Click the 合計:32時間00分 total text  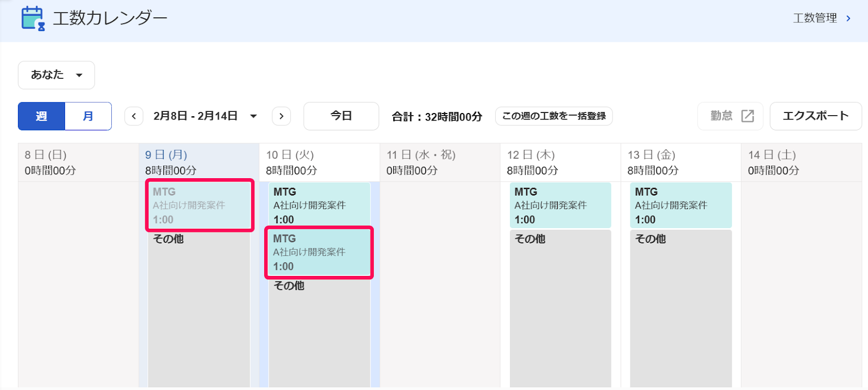(437, 117)
